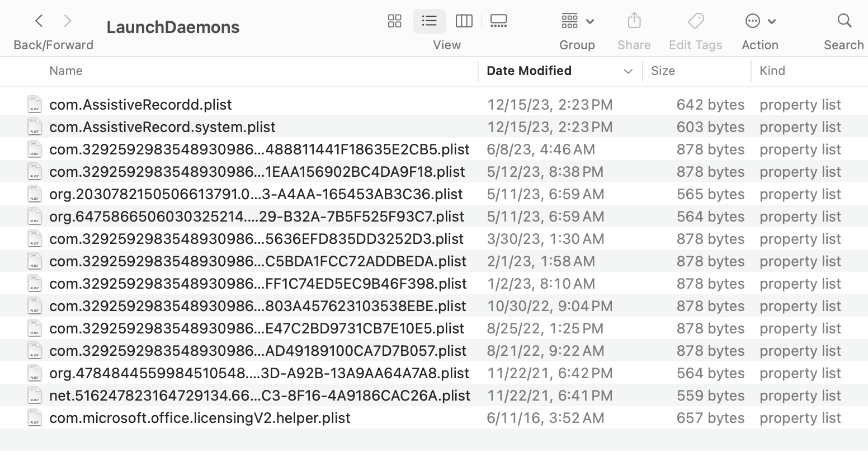The width and height of the screenshot is (868, 461).
Task: Click the Date Modified column header
Action: tap(529, 71)
